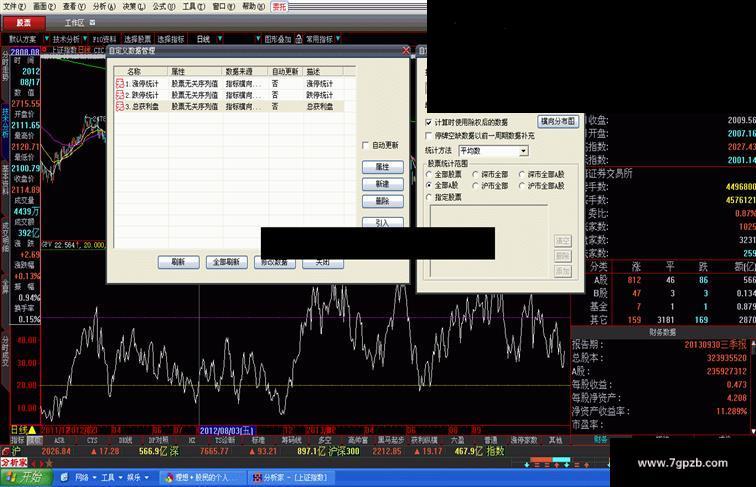
Task: Open the 文件 menu
Action: (x=14, y=6)
